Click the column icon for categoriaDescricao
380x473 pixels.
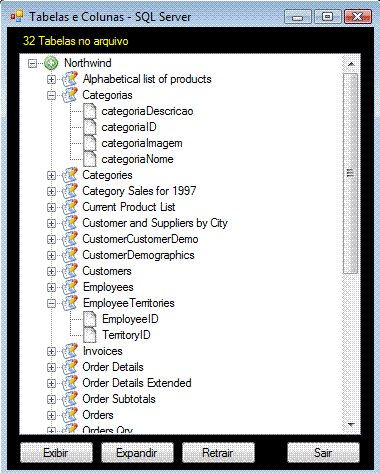point(90,111)
